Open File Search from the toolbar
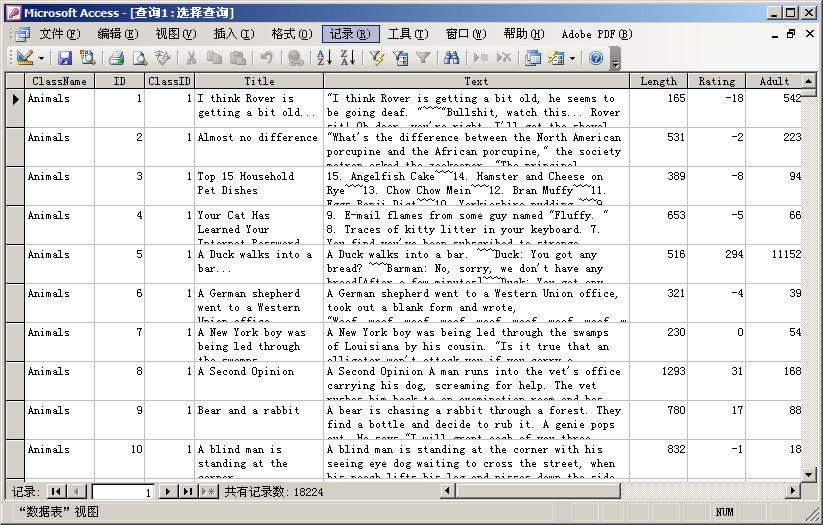This screenshot has height=525, width=823. coord(87,58)
